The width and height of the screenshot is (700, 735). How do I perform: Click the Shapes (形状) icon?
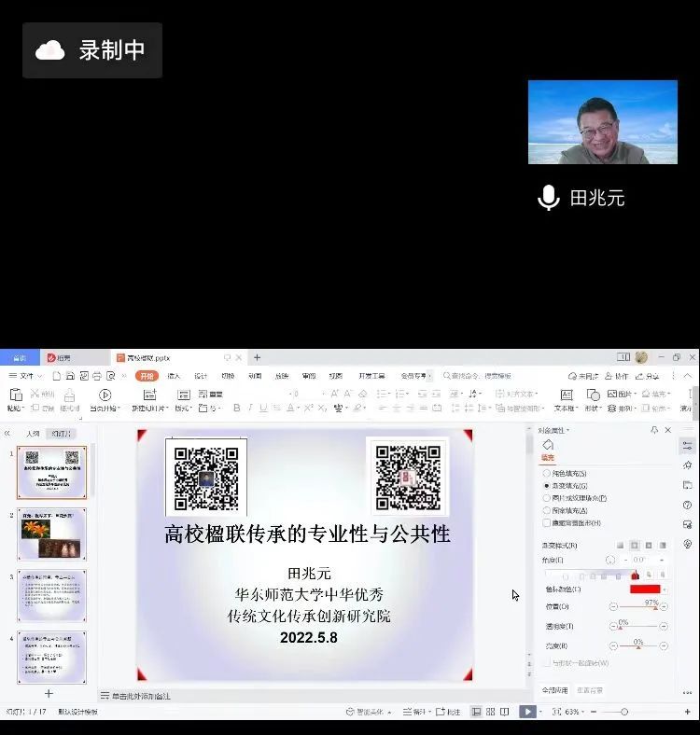tap(593, 395)
